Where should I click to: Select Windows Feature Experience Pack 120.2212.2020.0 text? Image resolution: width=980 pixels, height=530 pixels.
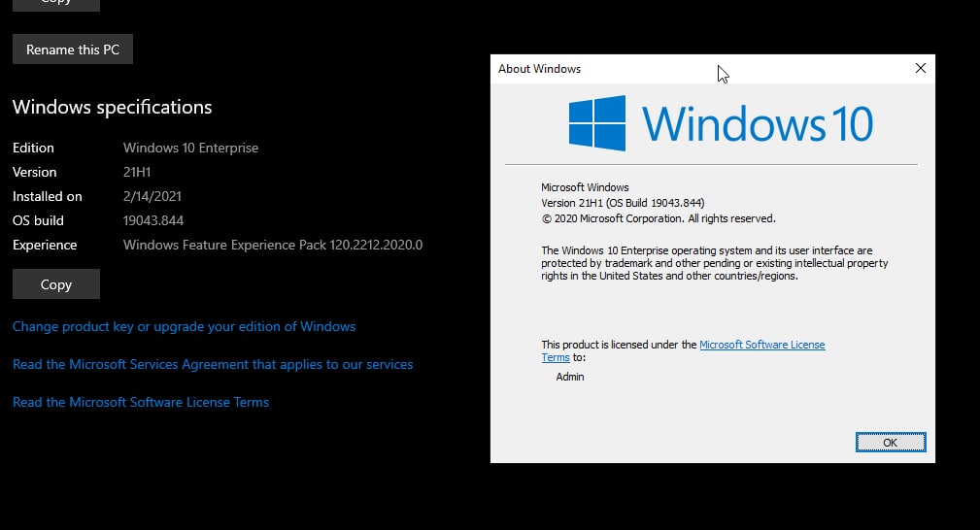click(273, 245)
